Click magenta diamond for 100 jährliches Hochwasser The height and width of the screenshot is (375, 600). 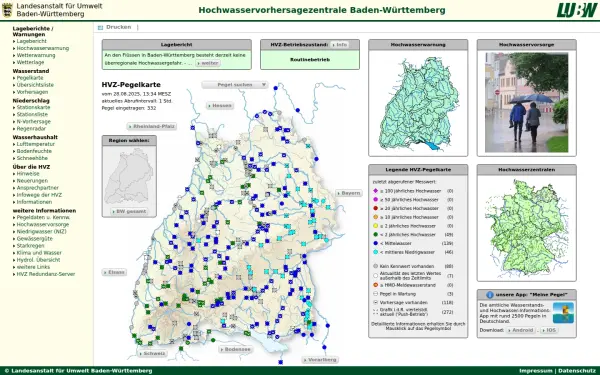pos(375,191)
